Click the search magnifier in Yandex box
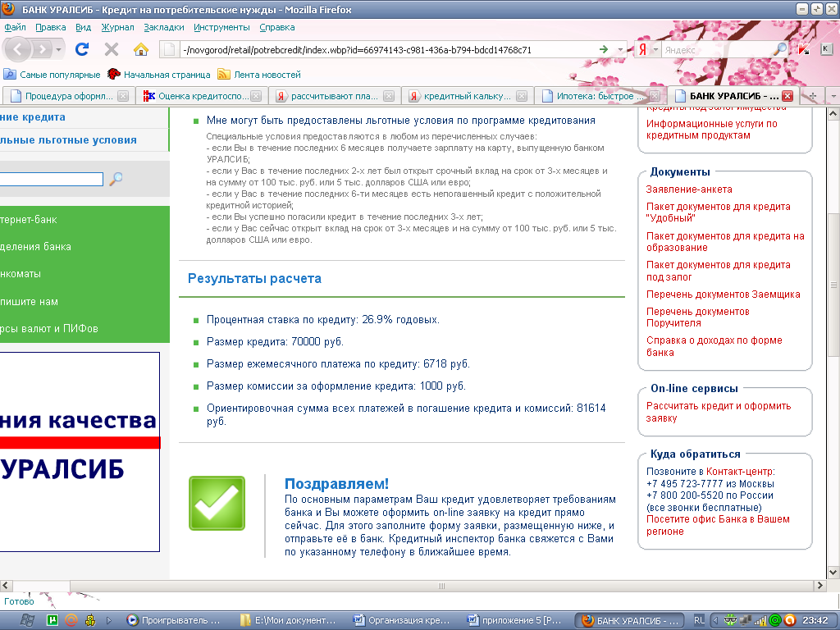 [x=781, y=50]
